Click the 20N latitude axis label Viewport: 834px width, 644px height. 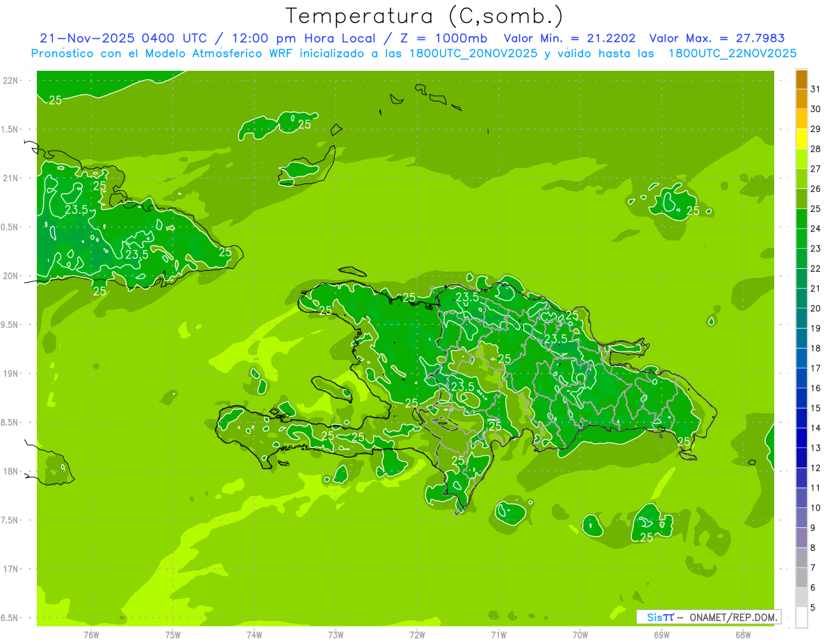[10, 276]
